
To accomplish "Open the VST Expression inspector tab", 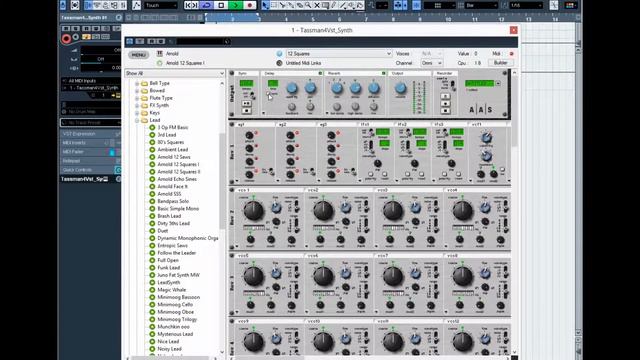I will click(x=91, y=134).
